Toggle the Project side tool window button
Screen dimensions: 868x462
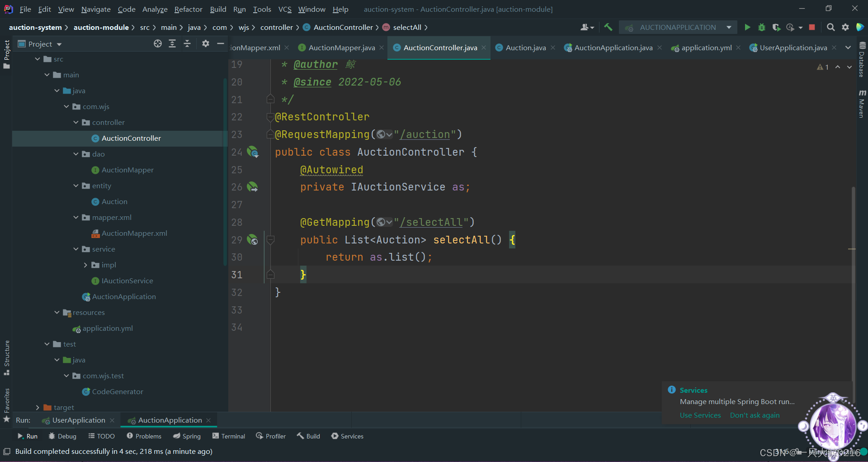click(x=7, y=54)
